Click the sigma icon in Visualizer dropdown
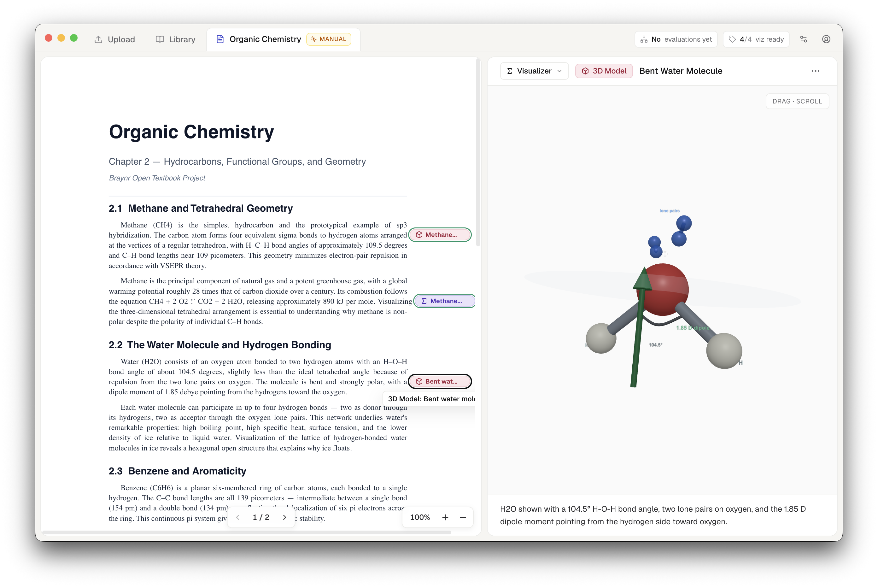Viewport: 878px width, 588px height. tap(509, 71)
